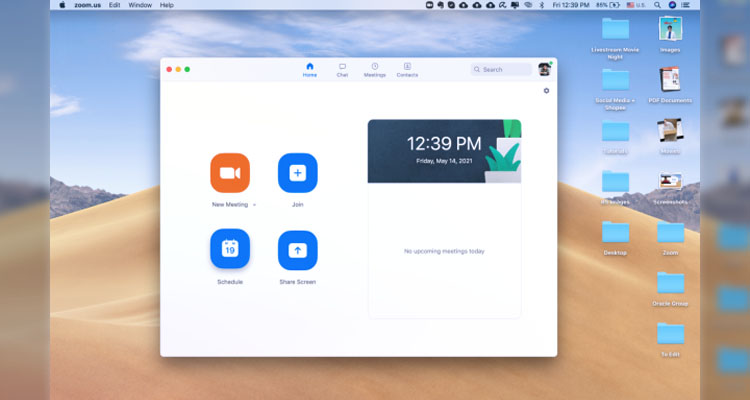Open the Edit menu
Viewport: 750px width, 400px height.
tap(114, 5)
